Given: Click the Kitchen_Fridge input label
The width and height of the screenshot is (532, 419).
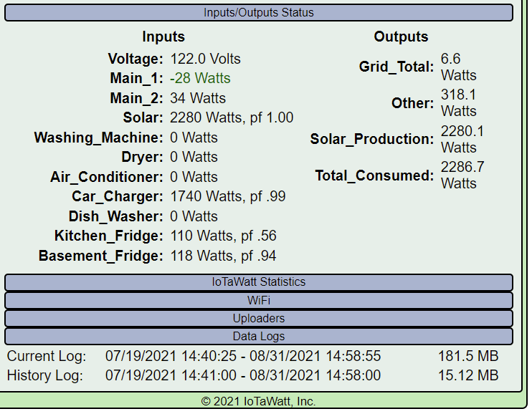Looking at the screenshot, I should click(109, 236).
